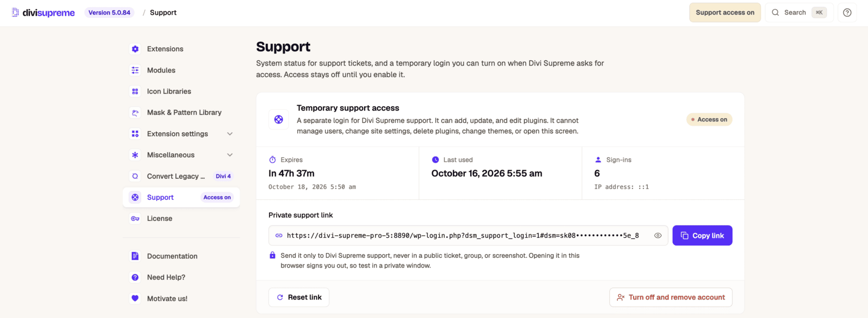Viewport: 868px width, 318px height.
Task: Click the Expires stopwatch icon
Action: [x=272, y=160]
